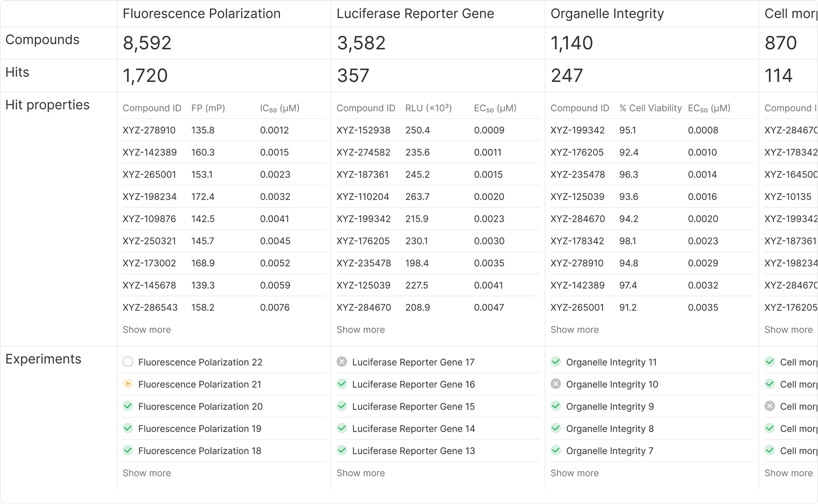Click the green check for Luciferase Reporter Gene 13
Viewport: 818px width, 504px height.
pos(342,450)
